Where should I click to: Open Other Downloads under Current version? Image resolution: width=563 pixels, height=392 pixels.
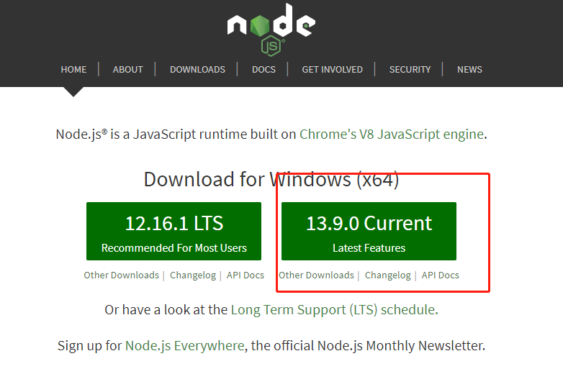316,275
